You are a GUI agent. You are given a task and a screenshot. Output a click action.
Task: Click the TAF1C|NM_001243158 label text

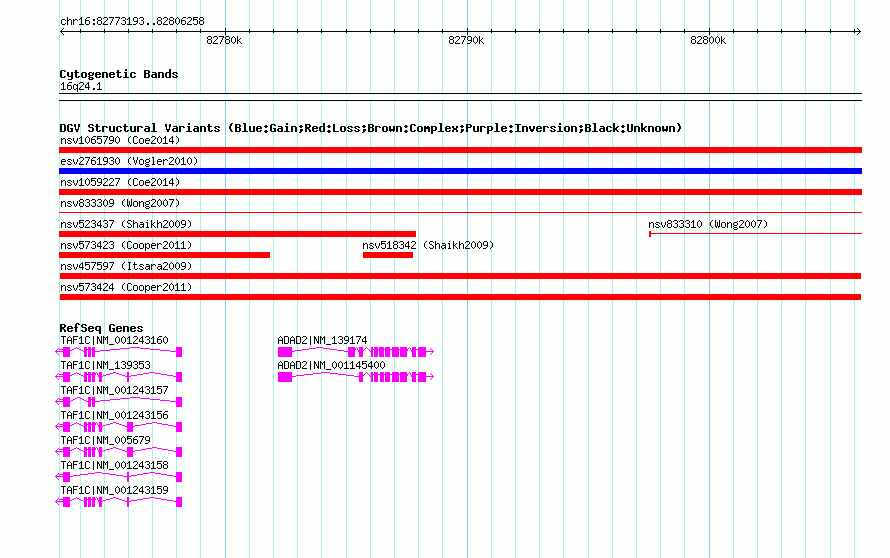[114, 465]
